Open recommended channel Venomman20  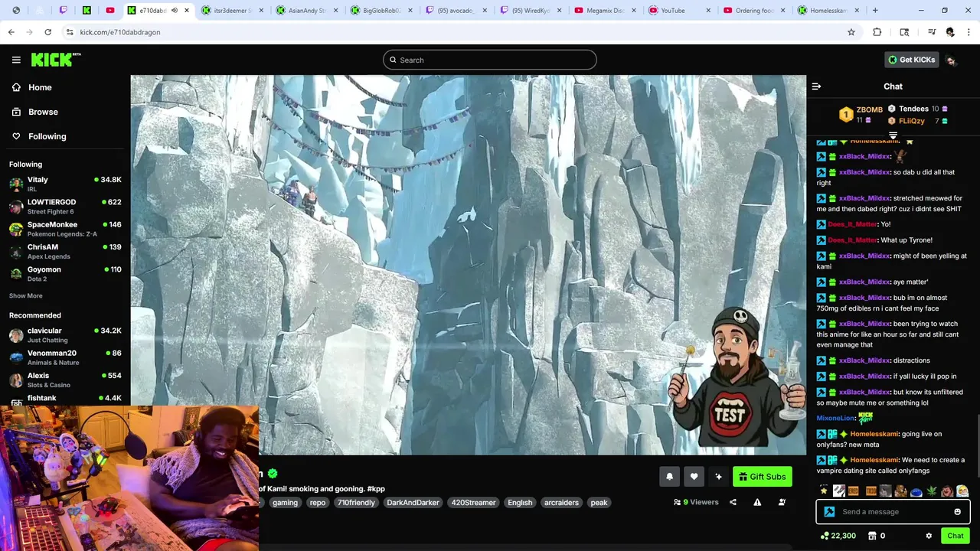(65, 357)
